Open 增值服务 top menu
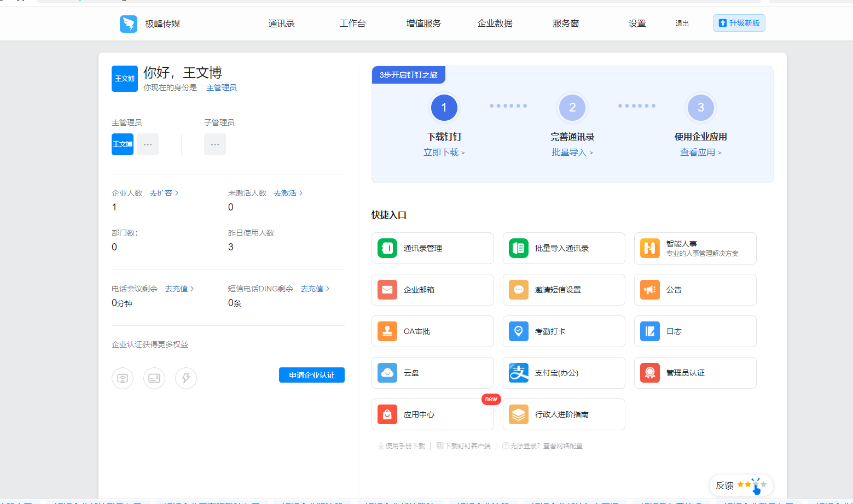 pos(423,24)
